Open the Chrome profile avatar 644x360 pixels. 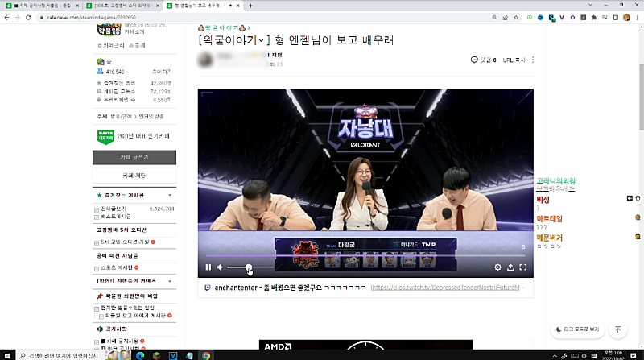(626, 18)
